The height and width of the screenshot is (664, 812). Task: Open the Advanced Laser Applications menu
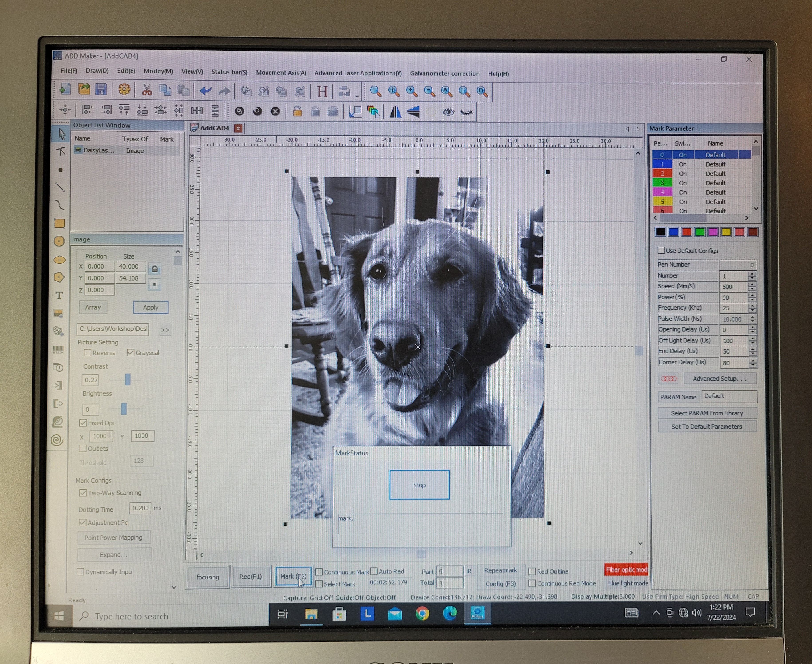coord(358,73)
